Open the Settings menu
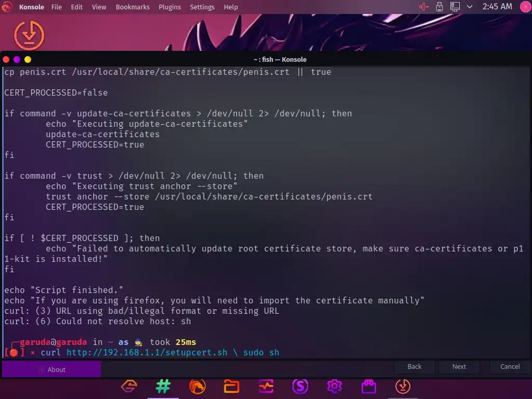532x399 pixels. (202, 7)
